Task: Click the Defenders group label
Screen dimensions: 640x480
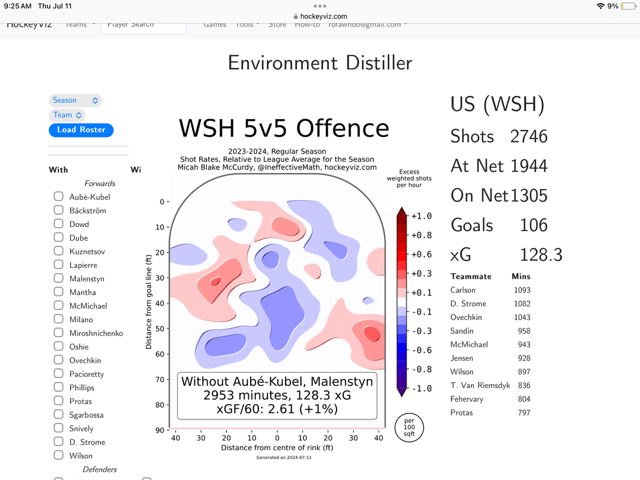Action: tap(100, 469)
